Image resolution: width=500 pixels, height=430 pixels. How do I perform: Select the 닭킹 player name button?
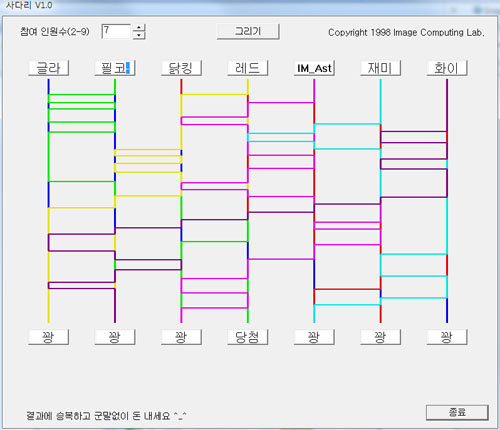coord(181,68)
